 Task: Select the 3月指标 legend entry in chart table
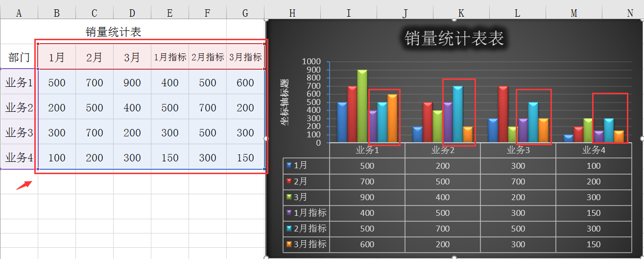307,244
